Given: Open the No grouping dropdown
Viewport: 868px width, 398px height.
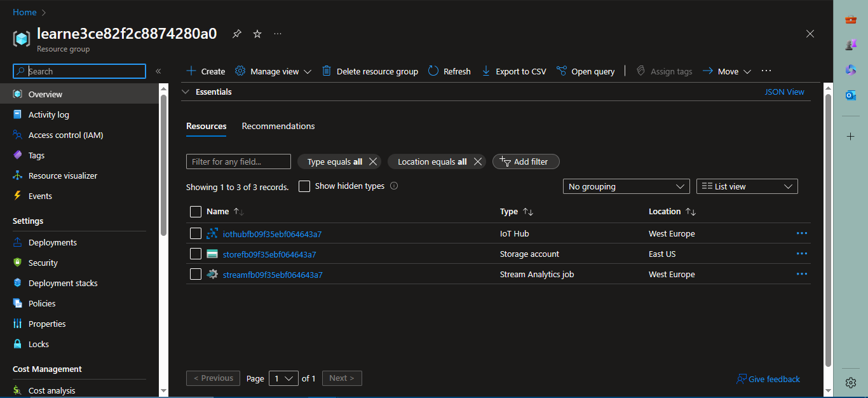Looking at the screenshot, I should click(626, 186).
